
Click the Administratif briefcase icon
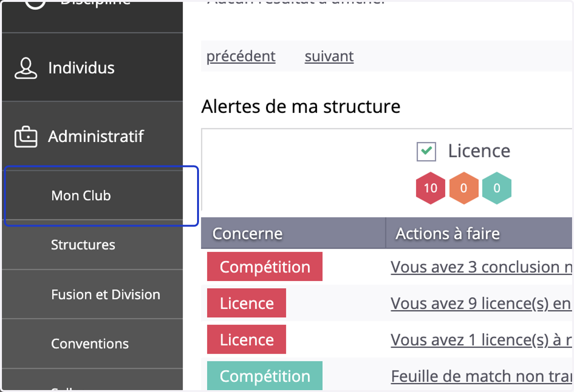tap(26, 136)
